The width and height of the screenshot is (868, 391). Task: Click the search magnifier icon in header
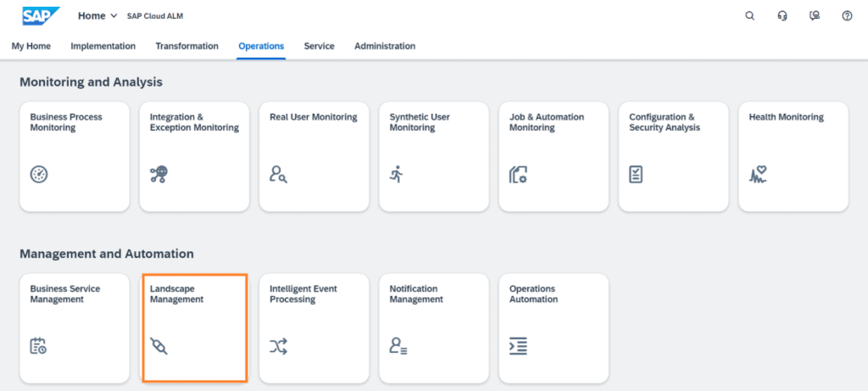[x=749, y=16]
